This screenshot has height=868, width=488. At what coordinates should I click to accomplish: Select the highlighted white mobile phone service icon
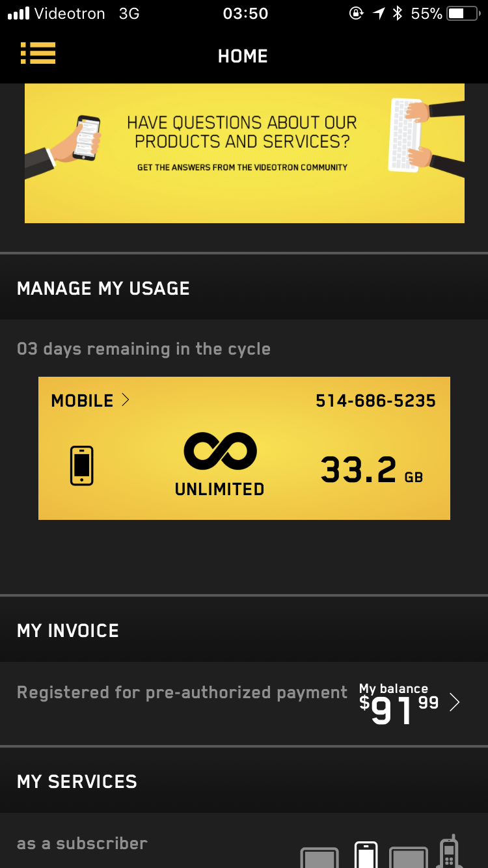[366, 854]
